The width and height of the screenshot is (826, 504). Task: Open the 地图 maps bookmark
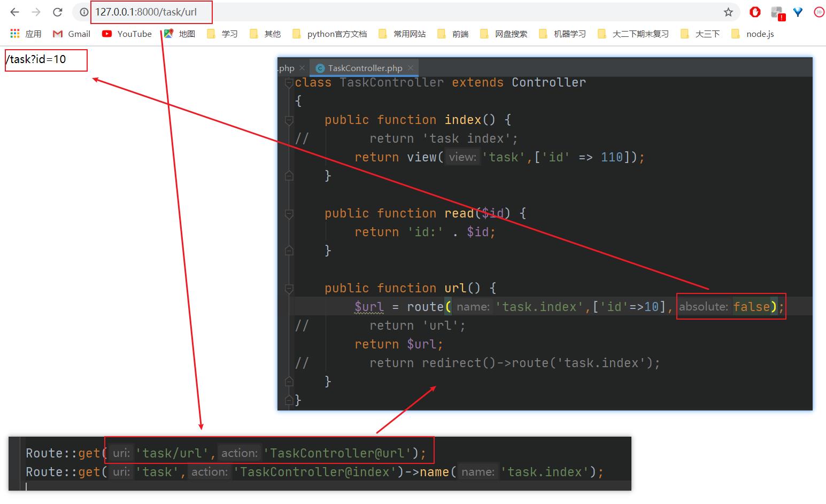tap(179, 34)
